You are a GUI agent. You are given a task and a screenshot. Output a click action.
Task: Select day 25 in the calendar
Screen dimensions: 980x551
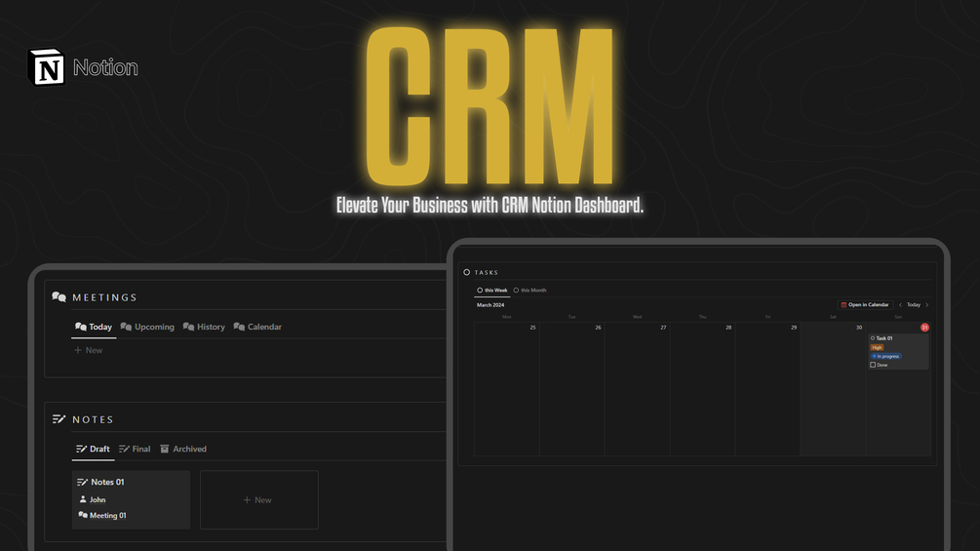(532, 328)
